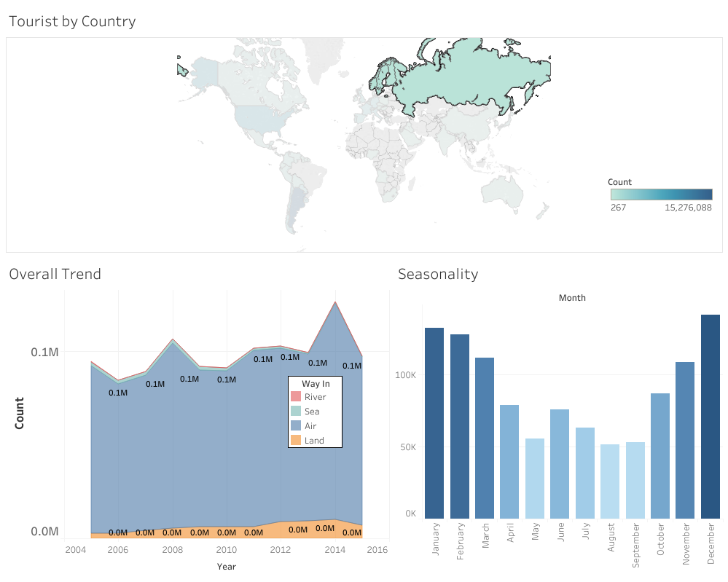
Task: Select the January bar in Seasonality
Action: [434, 422]
